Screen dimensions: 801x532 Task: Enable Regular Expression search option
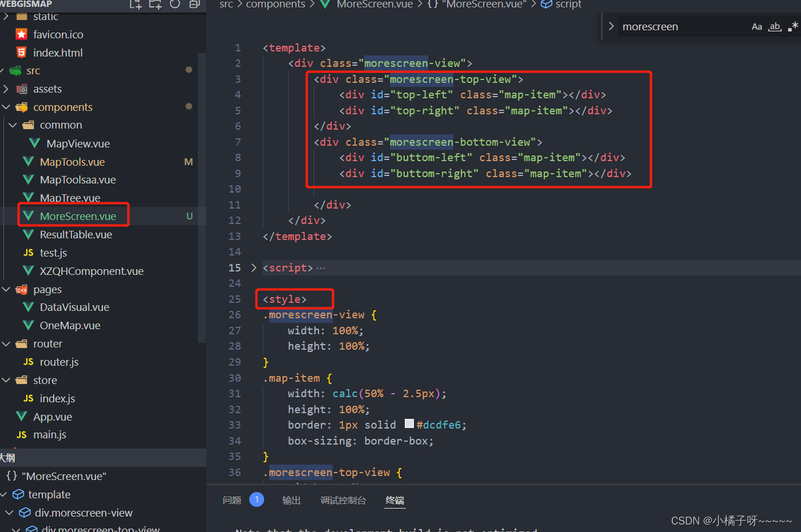point(793,26)
